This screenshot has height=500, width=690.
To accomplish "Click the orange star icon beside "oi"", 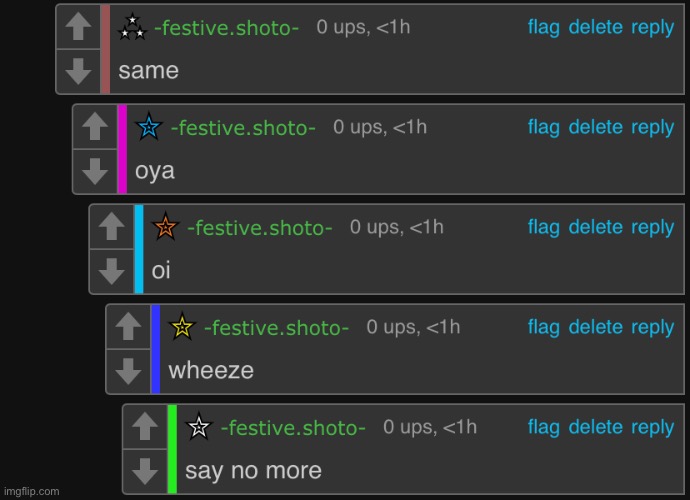I will pyautogui.click(x=165, y=227).
